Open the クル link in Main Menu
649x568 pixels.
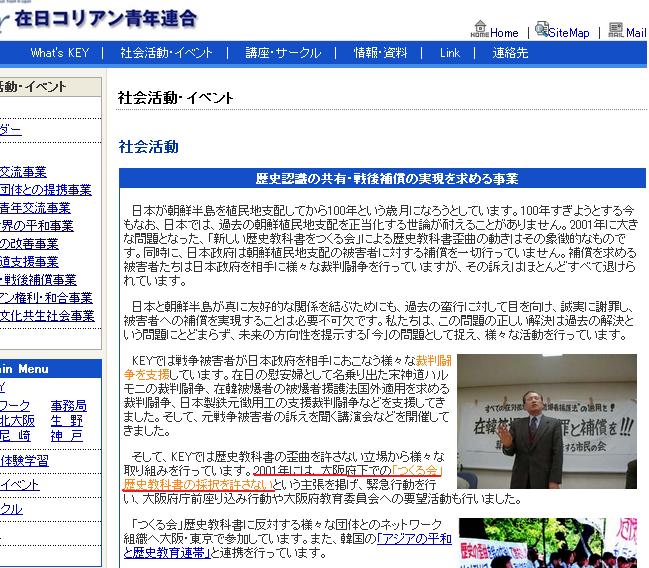point(11,509)
